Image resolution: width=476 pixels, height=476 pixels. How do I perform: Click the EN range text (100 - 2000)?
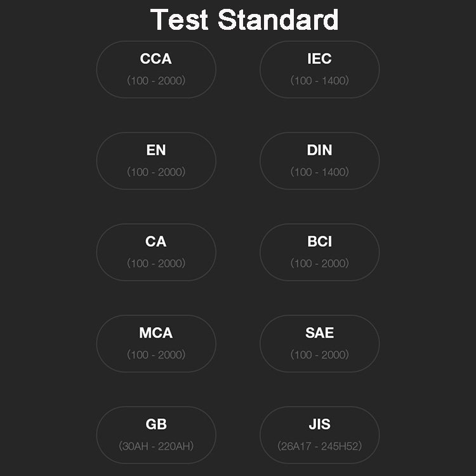[156, 172]
